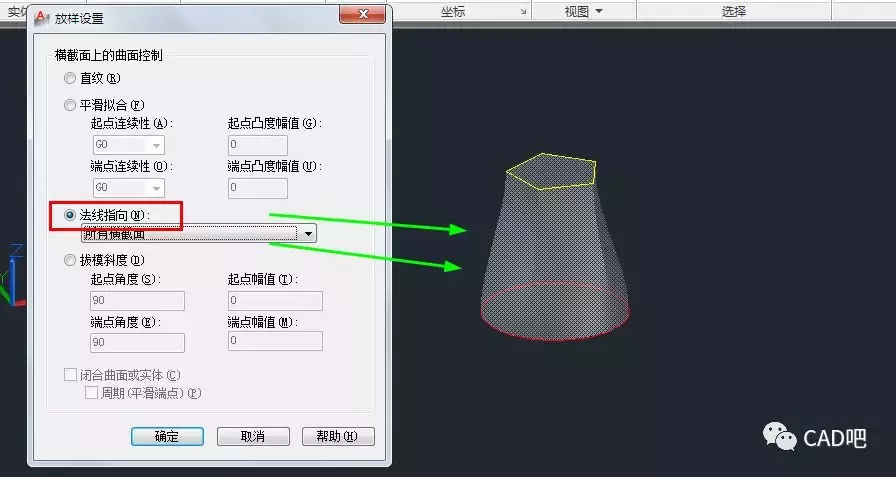Open the 所有横截面 normal direction dropdown

[199, 233]
